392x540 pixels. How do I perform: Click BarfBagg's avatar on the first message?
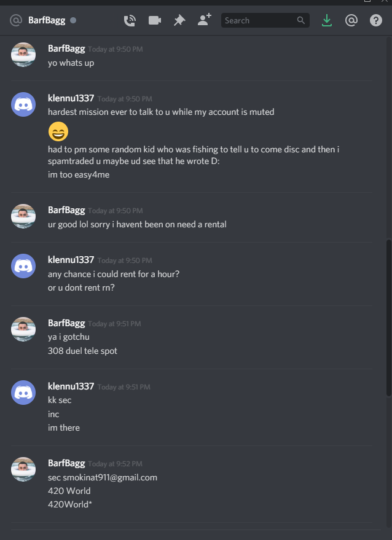[23, 55]
